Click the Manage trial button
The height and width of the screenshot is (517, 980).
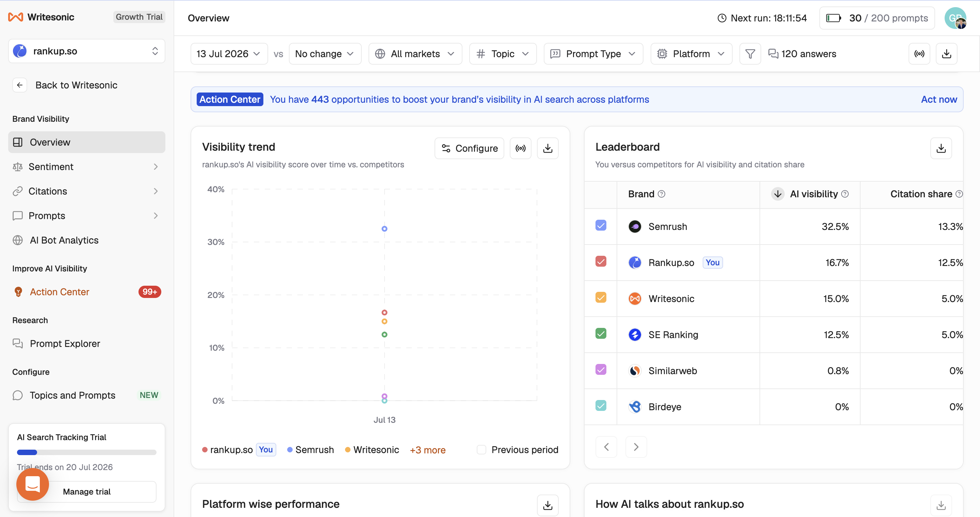point(87,491)
